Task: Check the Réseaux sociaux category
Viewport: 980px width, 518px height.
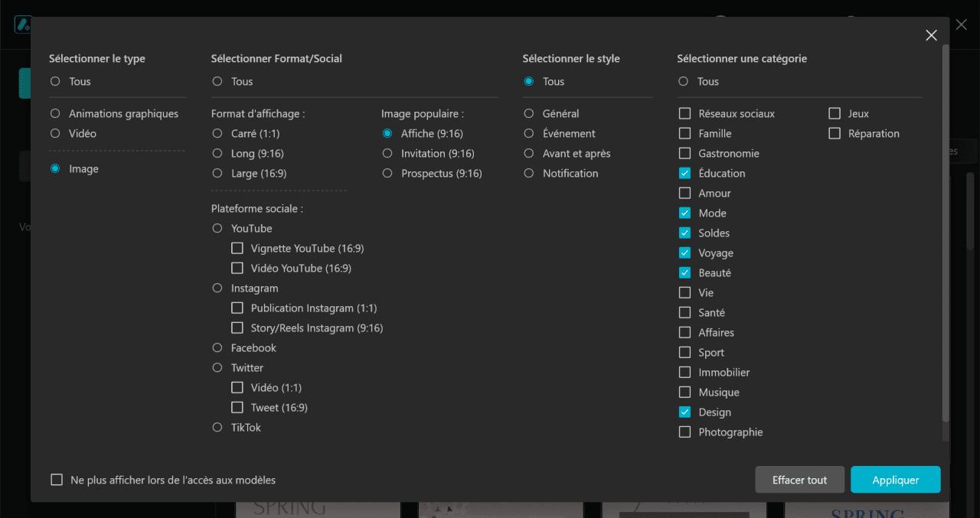Action: (685, 114)
